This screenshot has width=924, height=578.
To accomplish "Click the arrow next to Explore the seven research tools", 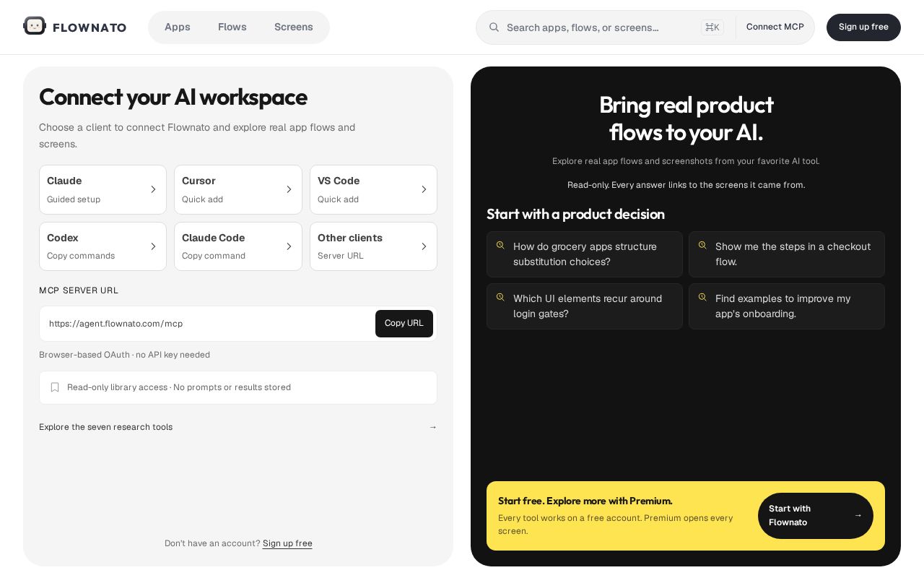I will click(x=433, y=427).
